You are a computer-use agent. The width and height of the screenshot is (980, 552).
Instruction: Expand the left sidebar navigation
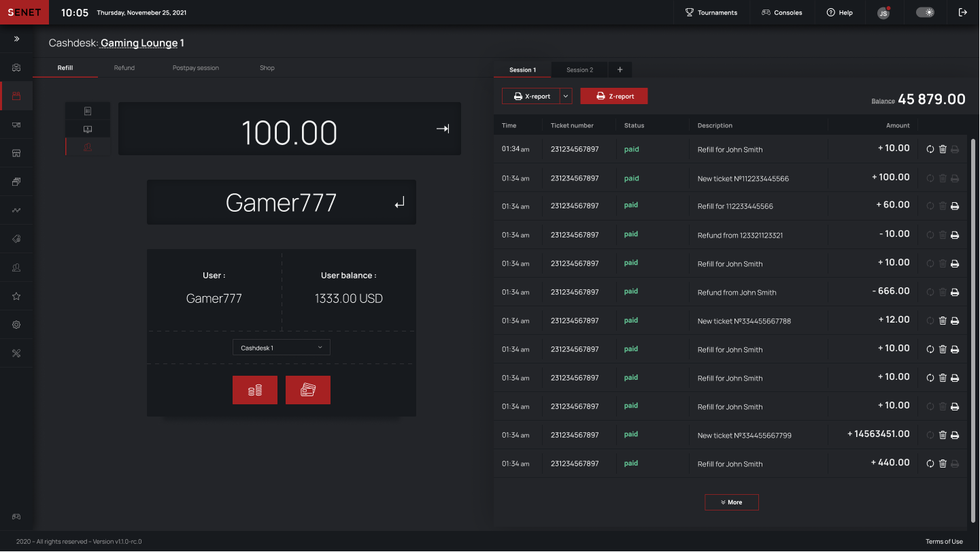(16, 39)
